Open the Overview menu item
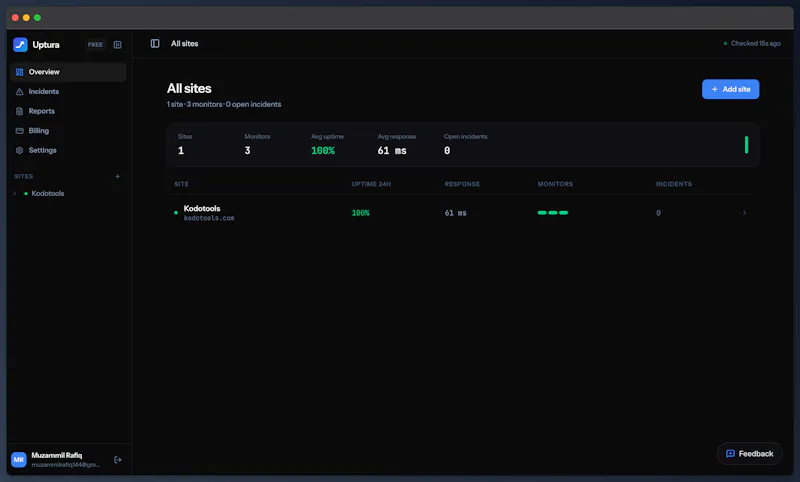 68,72
